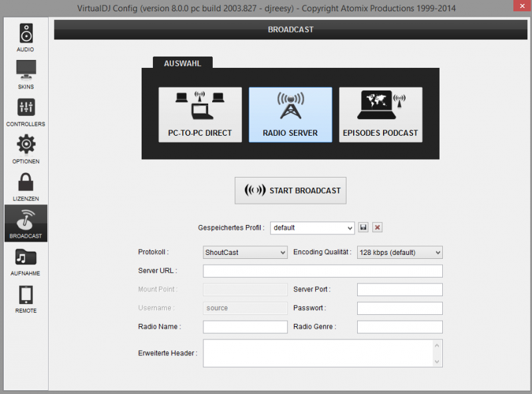Open the Skins settings section
Viewport: 532px width, 394px height.
pyautogui.click(x=26, y=75)
